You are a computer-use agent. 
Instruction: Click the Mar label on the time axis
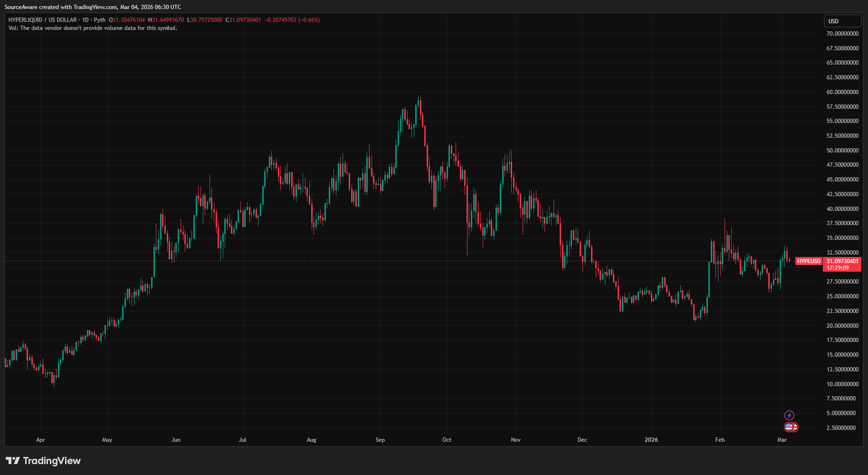point(783,440)
